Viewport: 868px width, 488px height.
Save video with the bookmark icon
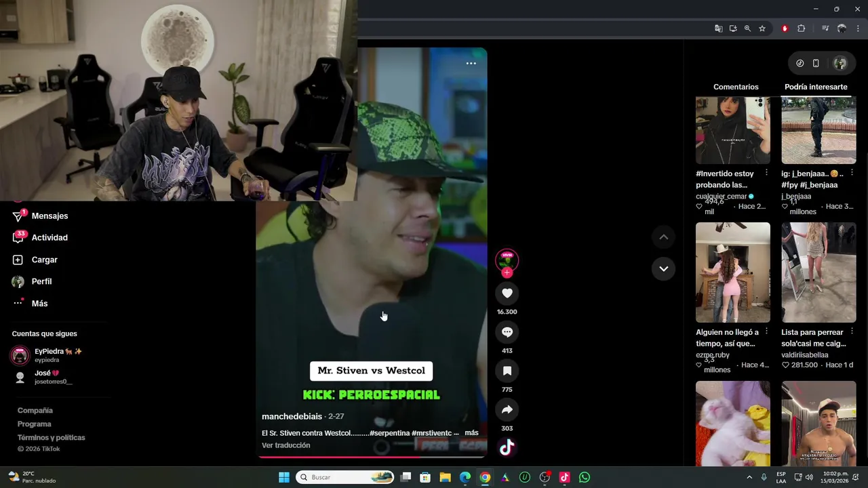pyautogui.click(x=507, y=371)
